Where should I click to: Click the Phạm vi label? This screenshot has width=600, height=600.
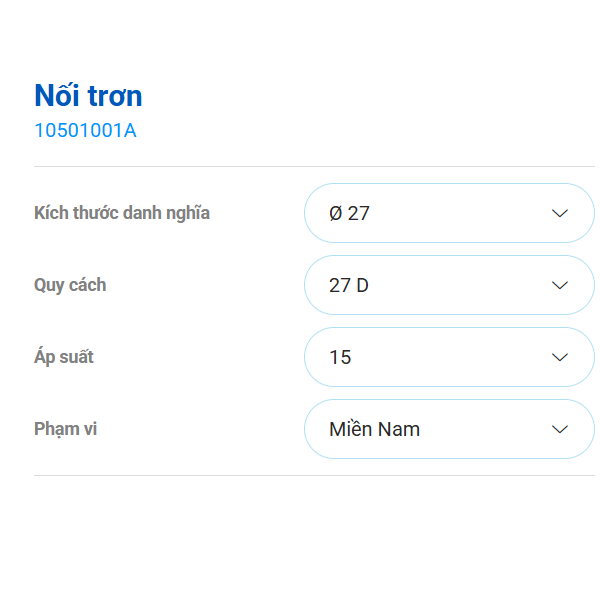(x=65, y=429)
